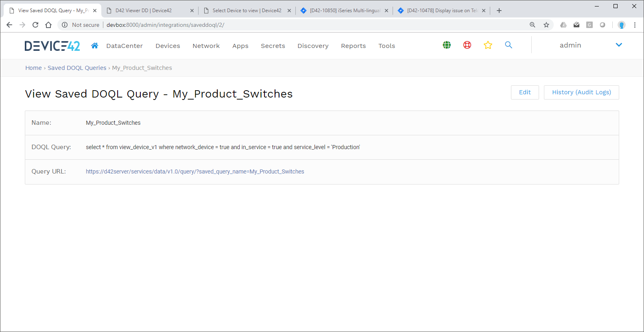Select the DOQL query text
Viewport: 644px width, 332px height.
click(x=223, y=147)
